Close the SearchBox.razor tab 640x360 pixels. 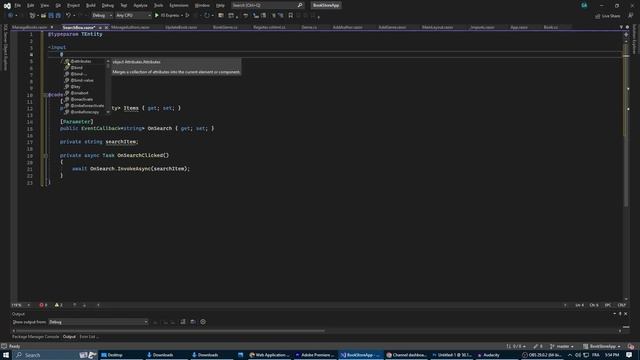tap(106, 27)
